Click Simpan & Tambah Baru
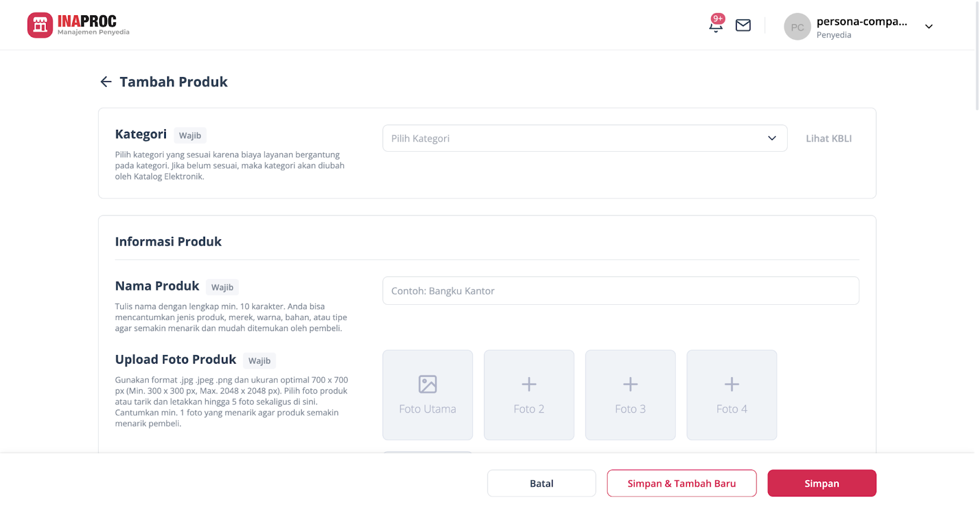Viewport: 980px width, 513px height. point(681,483)
